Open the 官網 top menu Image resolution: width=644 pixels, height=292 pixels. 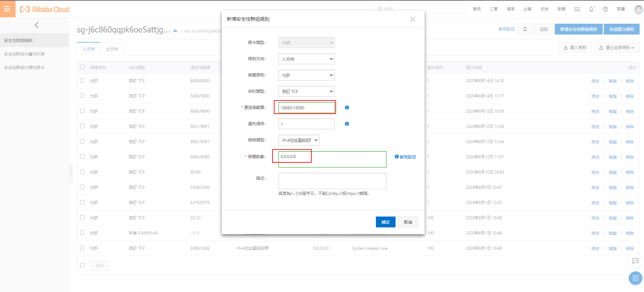coord(561,9)
